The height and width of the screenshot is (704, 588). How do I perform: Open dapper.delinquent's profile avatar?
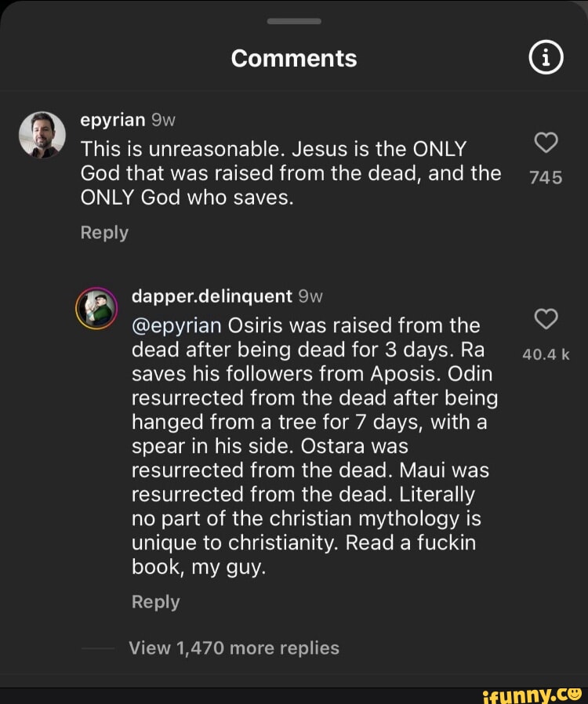96,310
